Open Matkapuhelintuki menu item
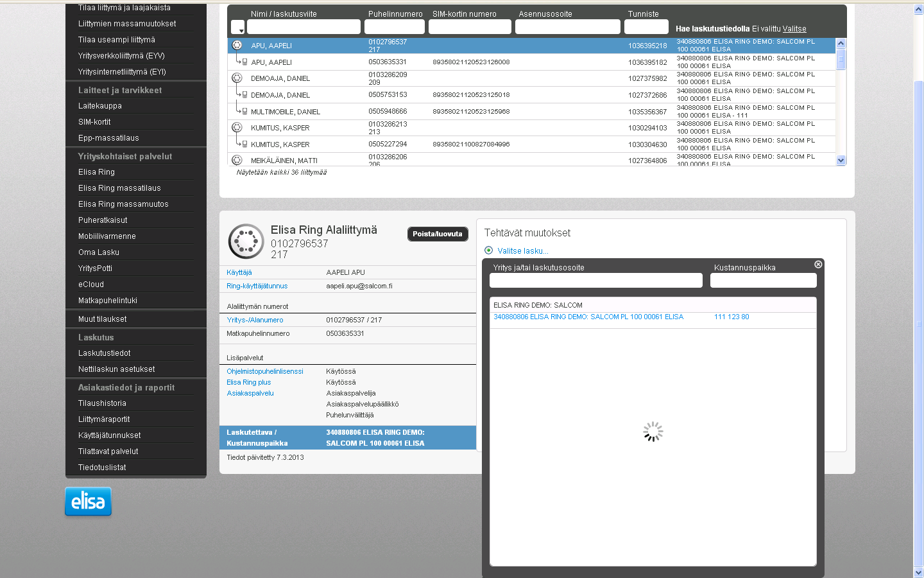 tap(108, 301)
